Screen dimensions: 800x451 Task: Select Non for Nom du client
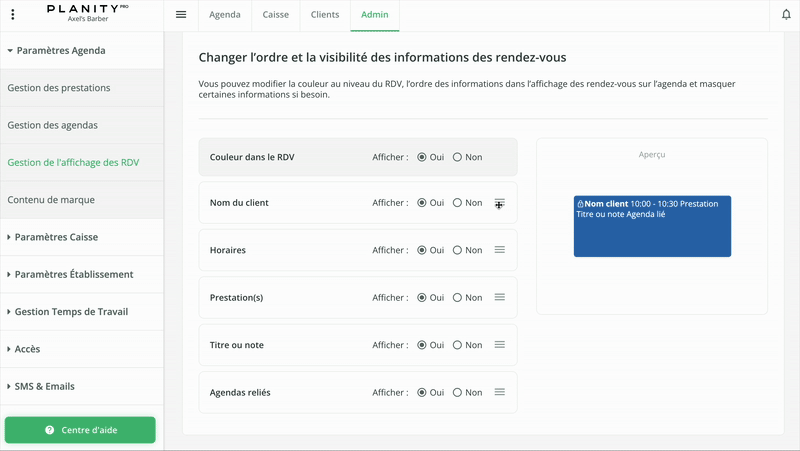pos(458,203)
